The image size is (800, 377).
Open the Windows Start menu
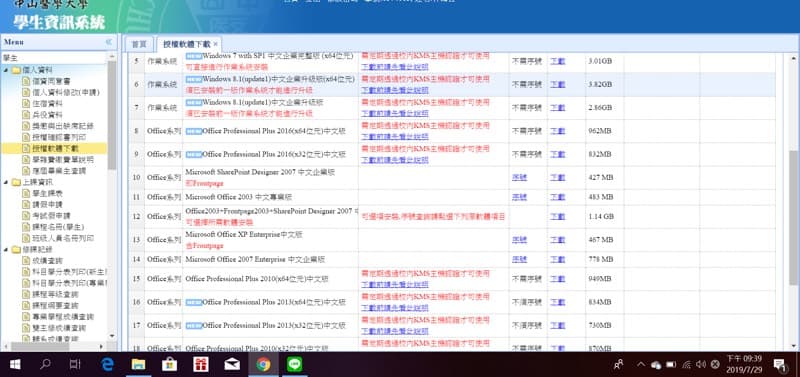tap(15, 364)
